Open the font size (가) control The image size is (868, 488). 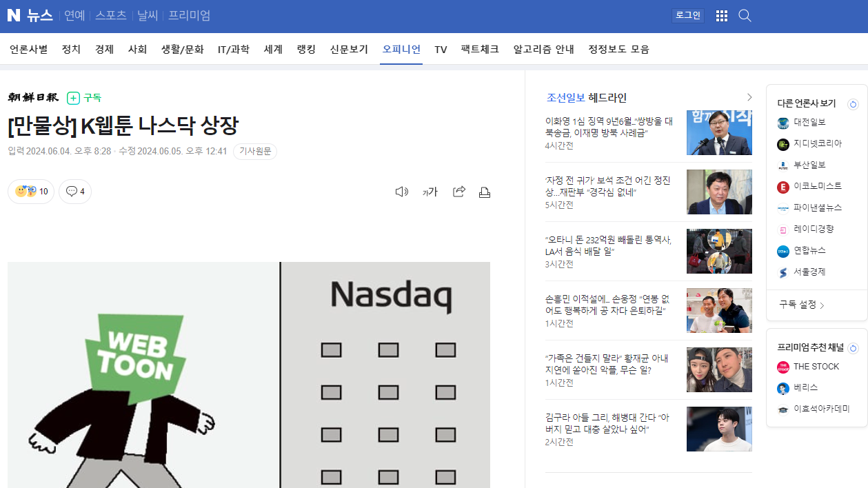click(430, 192)
